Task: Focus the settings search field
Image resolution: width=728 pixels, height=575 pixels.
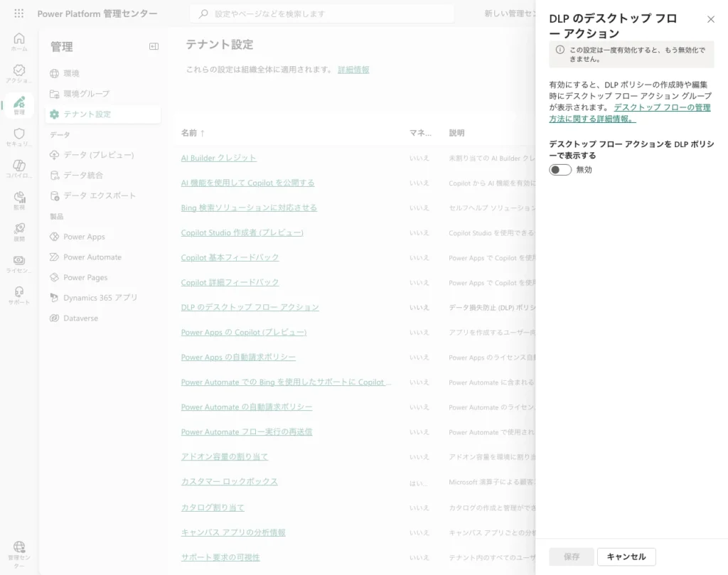Action: [x=322, y=14]
